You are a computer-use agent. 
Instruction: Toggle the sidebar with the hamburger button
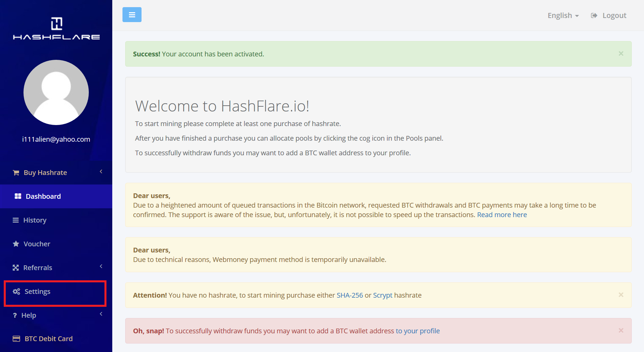pyautogui.click(x=132, y=15)
